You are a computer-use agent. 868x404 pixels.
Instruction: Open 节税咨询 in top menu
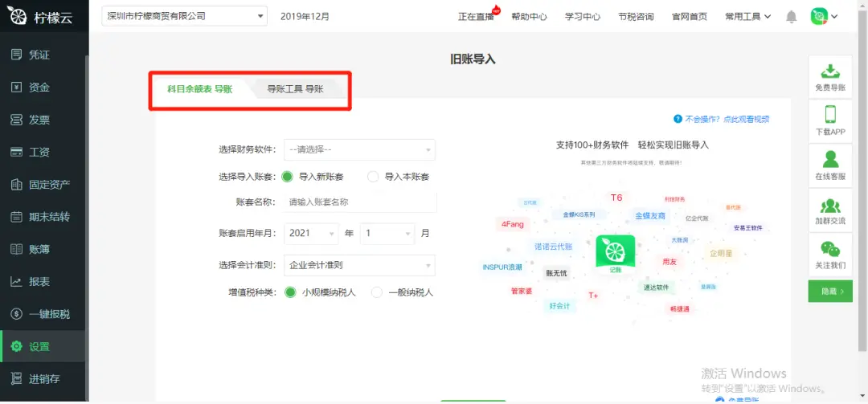(x=636, y=17)
